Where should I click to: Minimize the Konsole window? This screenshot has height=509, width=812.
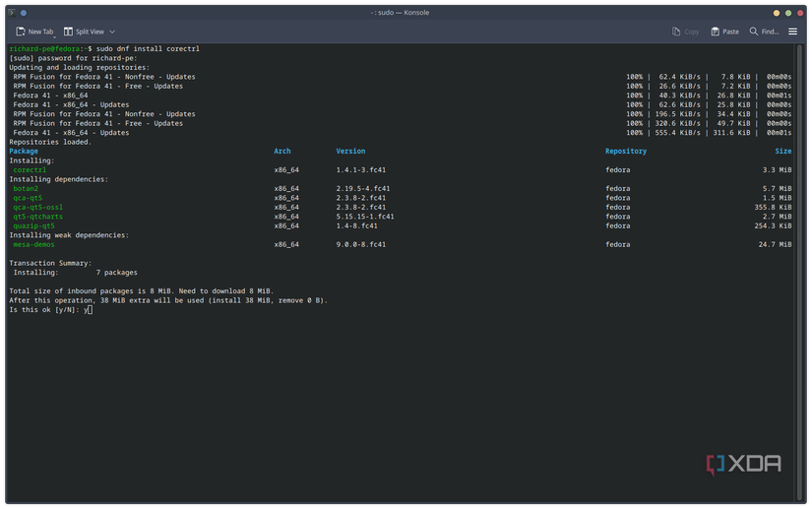coord(776,13)
